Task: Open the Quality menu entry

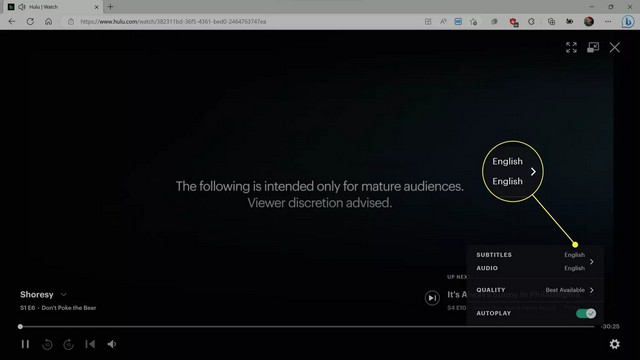Action: tap(535, 290)
